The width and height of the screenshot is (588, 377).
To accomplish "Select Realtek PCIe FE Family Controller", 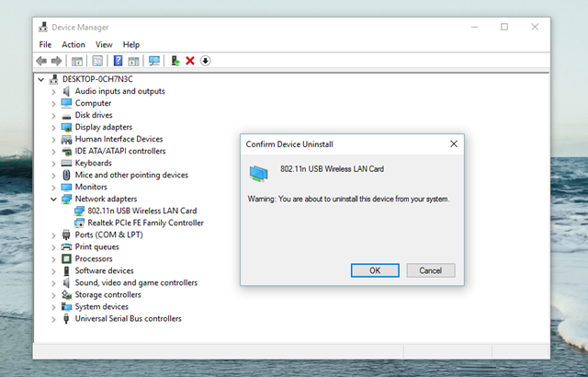I will coord(145,223).
